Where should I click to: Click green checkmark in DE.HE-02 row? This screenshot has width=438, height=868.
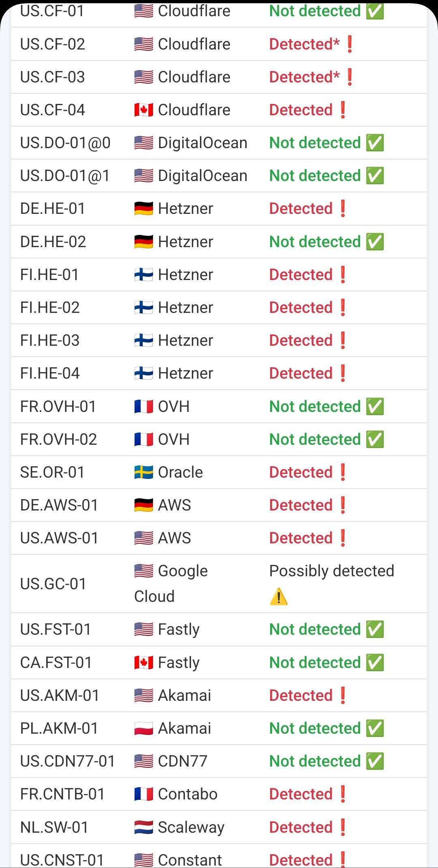tap(375, 242)
